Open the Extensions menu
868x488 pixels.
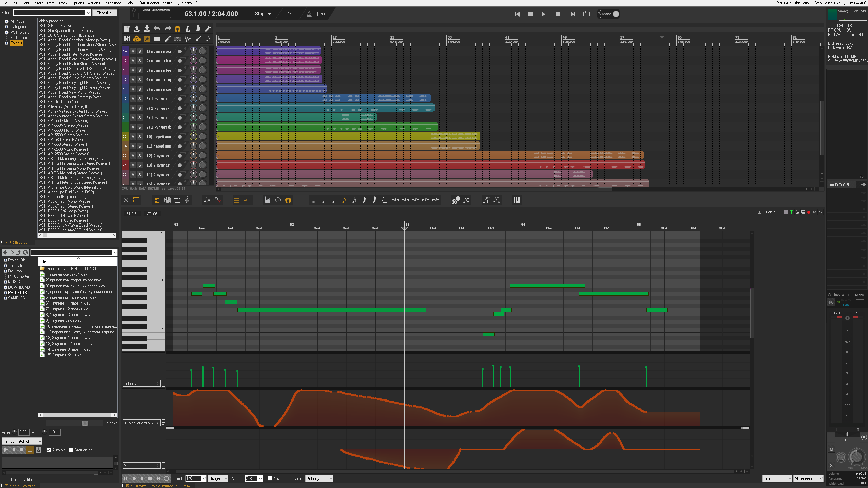113,3
